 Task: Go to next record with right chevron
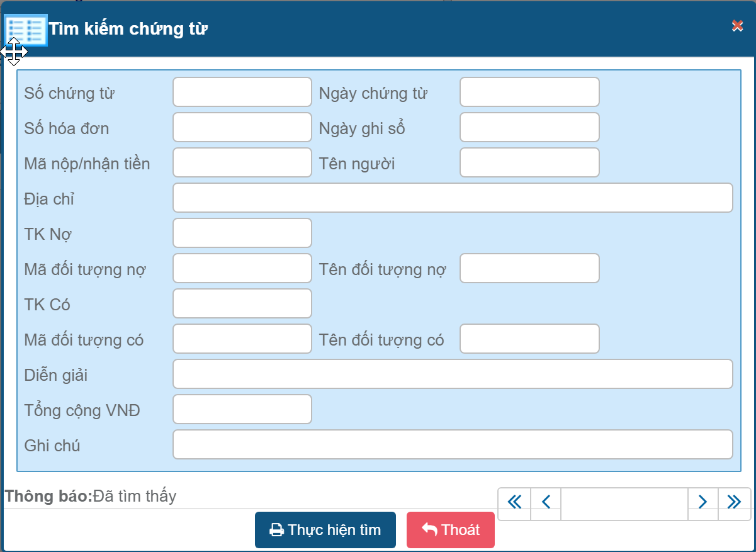coord(702,502)
